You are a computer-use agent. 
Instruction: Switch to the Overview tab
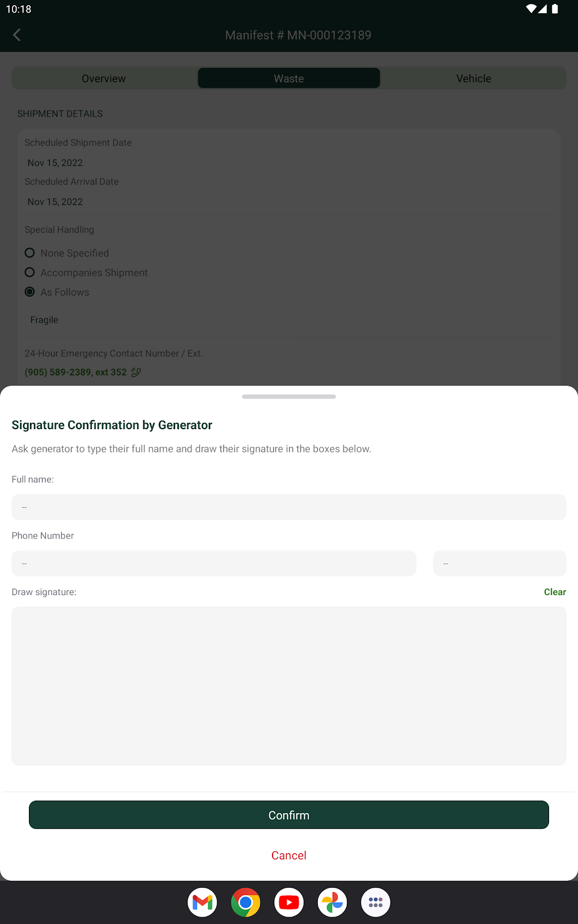tap(104, 79)
